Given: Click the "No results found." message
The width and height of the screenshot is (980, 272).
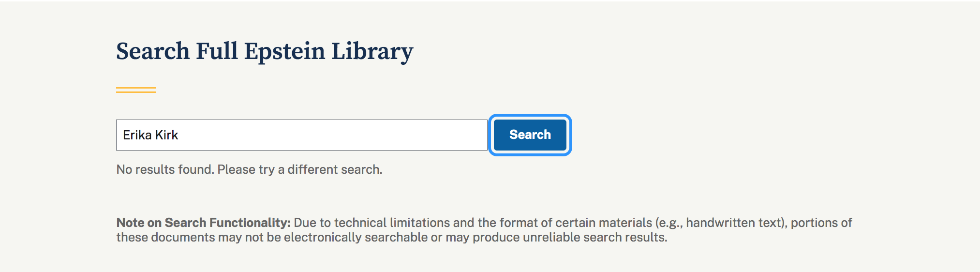Looking at the screenshot, I should click(x=165, y=169).
